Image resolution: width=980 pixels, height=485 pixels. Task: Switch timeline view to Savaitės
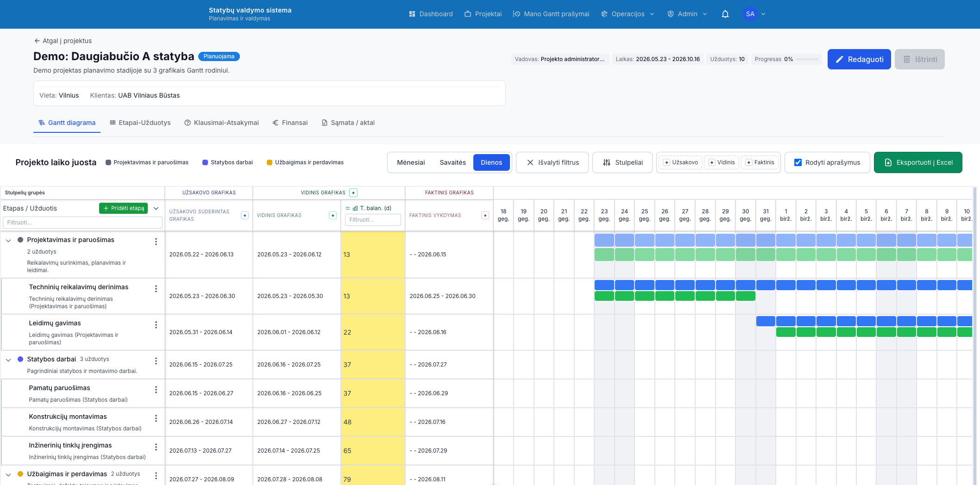(x=452, y=162)
